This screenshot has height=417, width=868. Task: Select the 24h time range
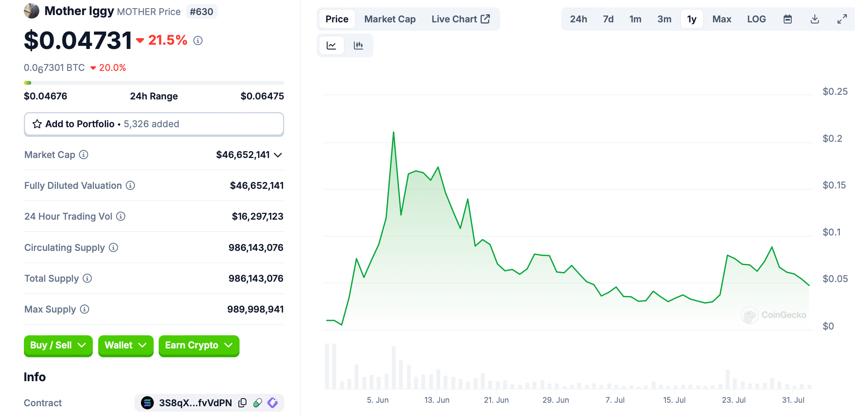(x=578, y=19)
